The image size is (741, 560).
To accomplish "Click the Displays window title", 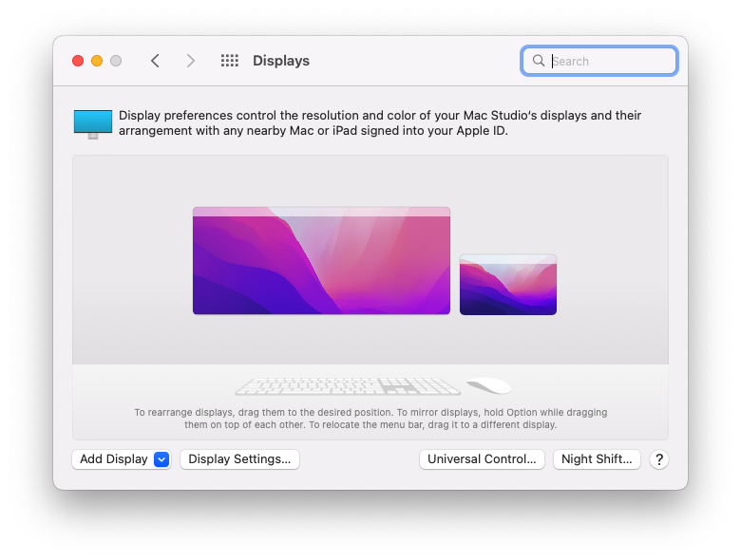I will (x=281, y=61).
